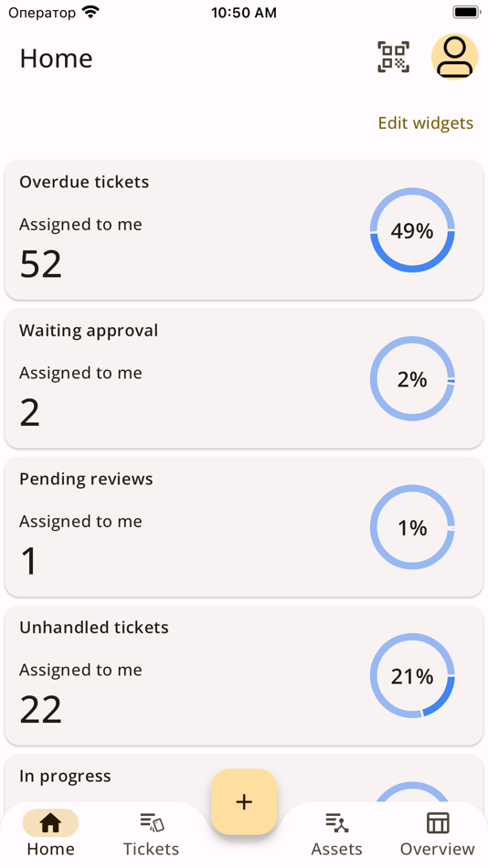Open the Overdue tickets widget
Viewport: 488px width, 868px height.
click(x=244, y=230)
